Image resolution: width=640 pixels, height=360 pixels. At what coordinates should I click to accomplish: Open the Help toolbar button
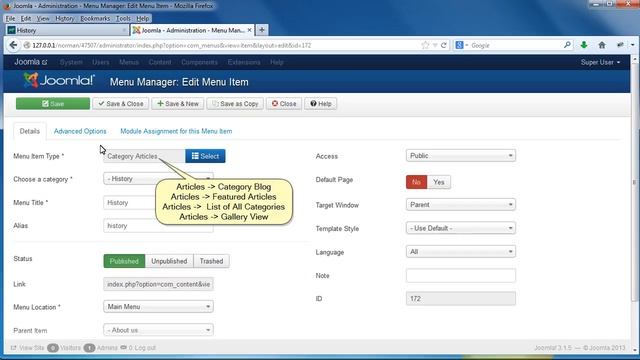click(x=320, y=104)
